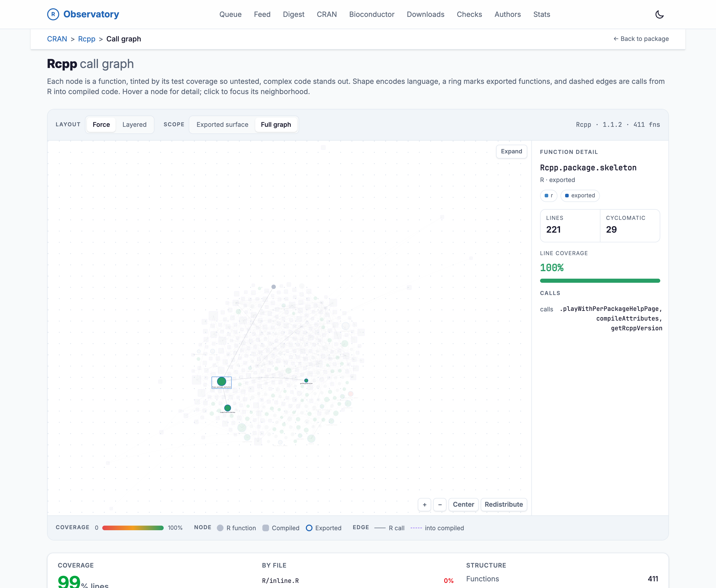Click the grey node atop the graph
Screen dimensions: 716x588
274,287
